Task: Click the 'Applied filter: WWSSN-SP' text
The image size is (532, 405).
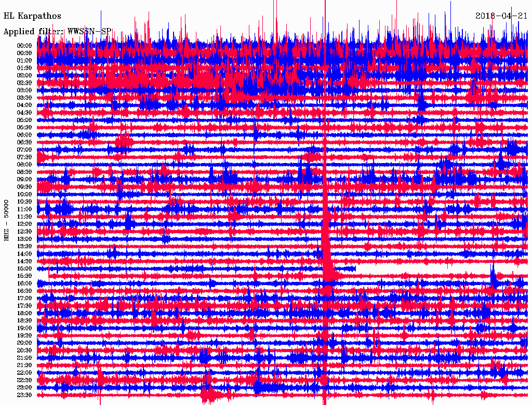Action: [x=57, y=32]
